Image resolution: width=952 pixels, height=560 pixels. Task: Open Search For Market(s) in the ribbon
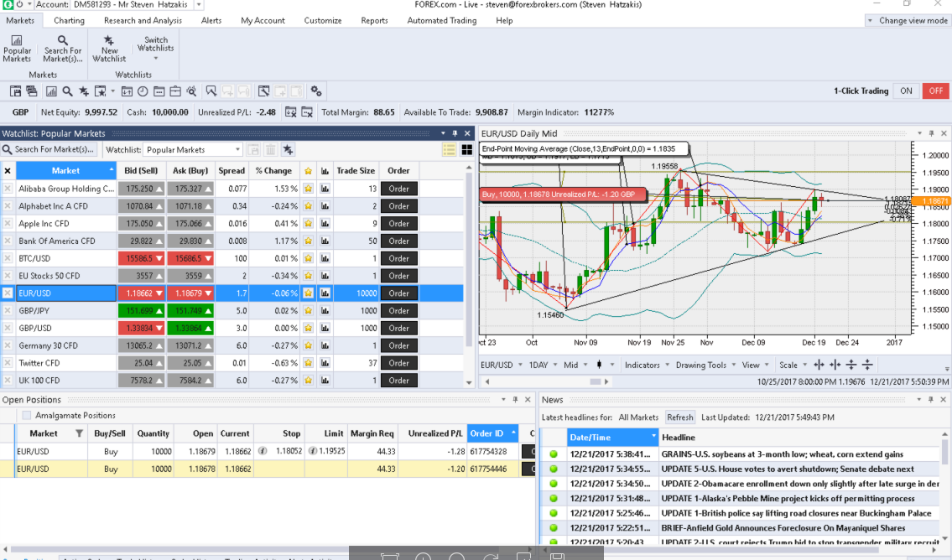[x=63, y=49]
